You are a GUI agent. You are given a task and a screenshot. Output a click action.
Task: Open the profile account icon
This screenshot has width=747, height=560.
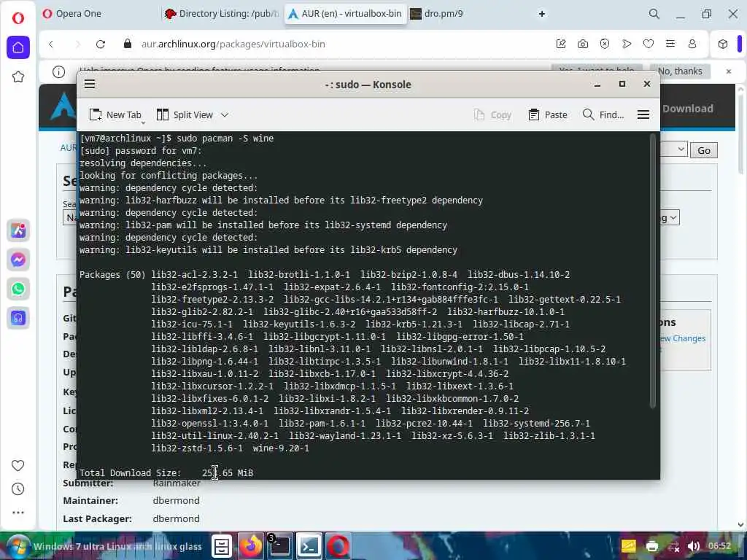tap(692, 44)
